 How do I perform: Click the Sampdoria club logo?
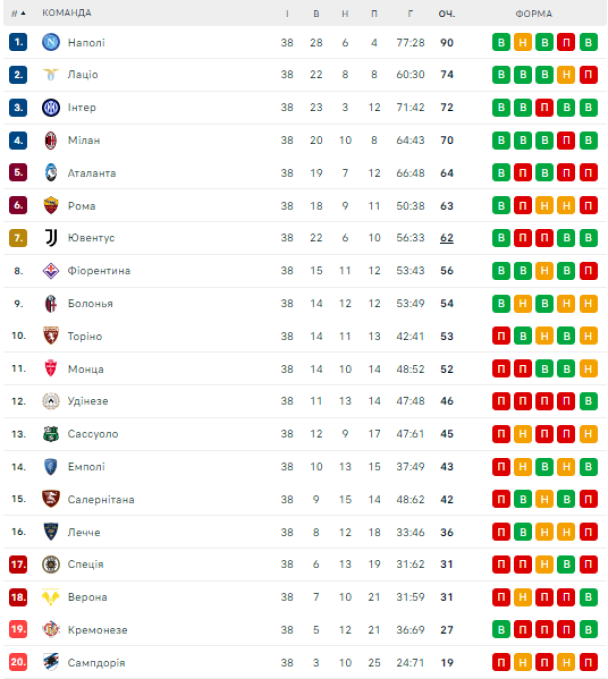50,662
